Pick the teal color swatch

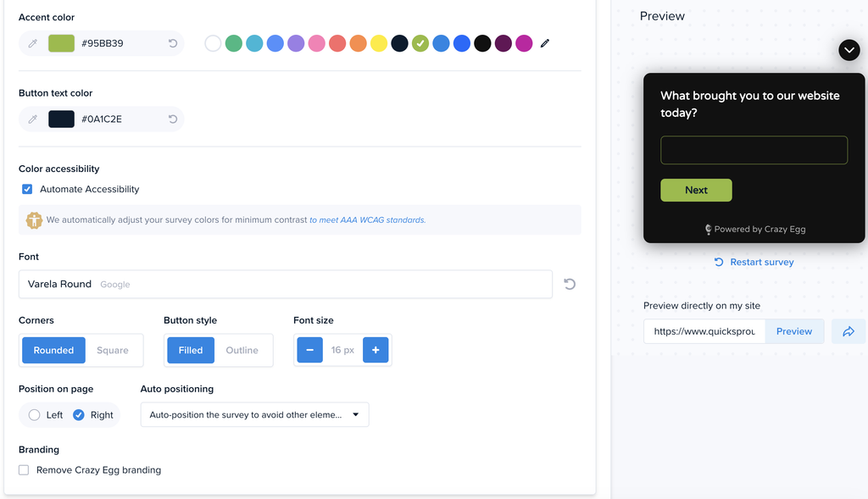click(254, 43)
